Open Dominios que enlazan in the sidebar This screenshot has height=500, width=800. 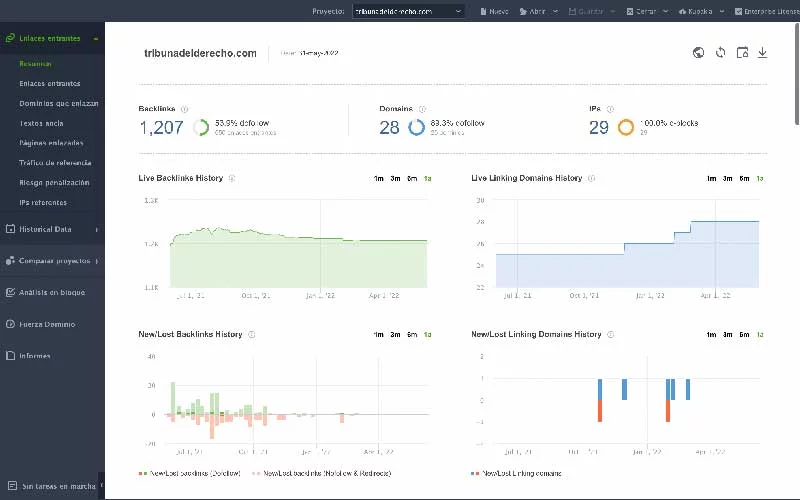click(x=59, y=103)
